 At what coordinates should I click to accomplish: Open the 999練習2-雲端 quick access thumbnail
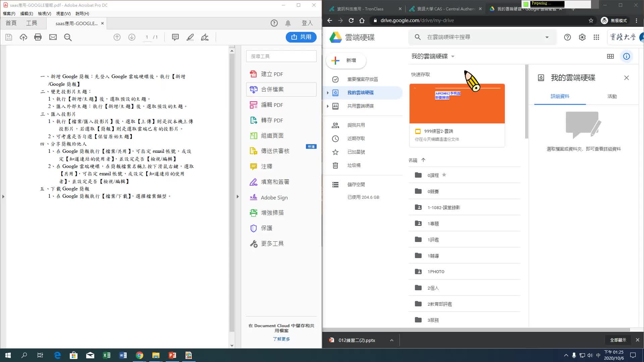click(x=457, y=115)
